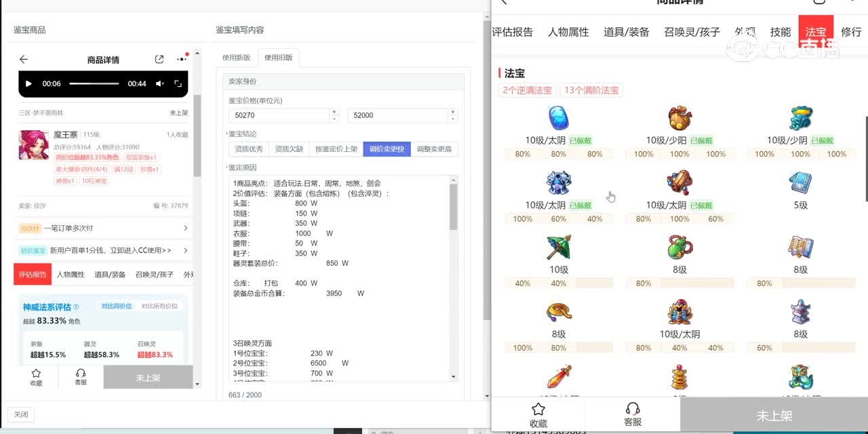Click left panel 未上架 button
This screenshot has height=434, width=868.
pos(148,378)
